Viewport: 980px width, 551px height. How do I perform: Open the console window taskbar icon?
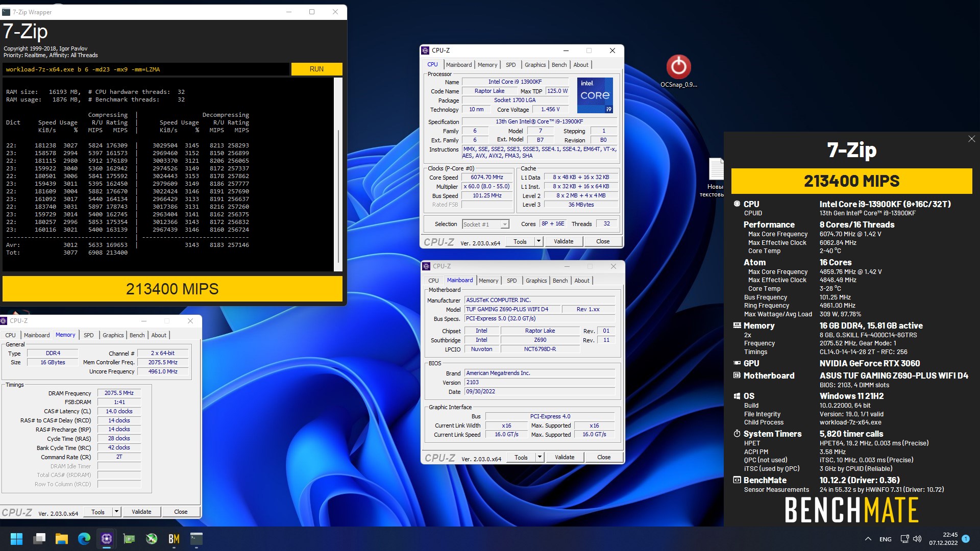[197, 539]
